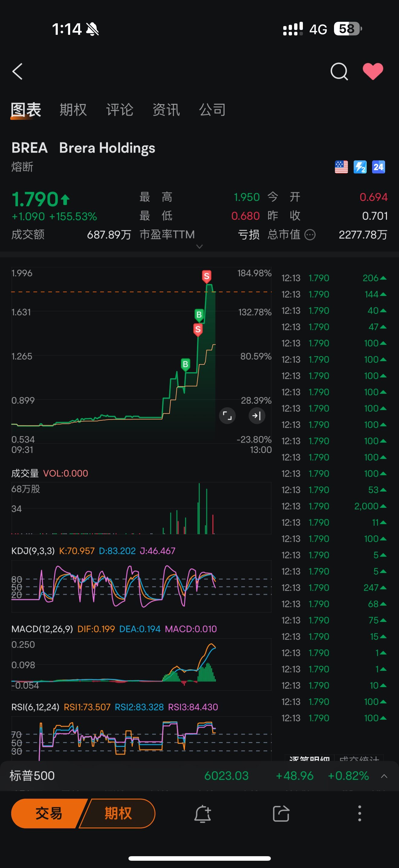Image resolution: width=399 pixels, height=868 pixels.
Task: Tap the trade row with volume 47
Action: [334, 327]
